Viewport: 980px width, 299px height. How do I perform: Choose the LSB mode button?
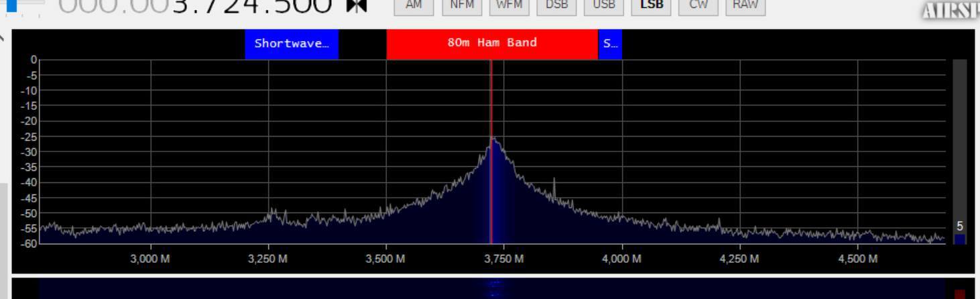651,6
